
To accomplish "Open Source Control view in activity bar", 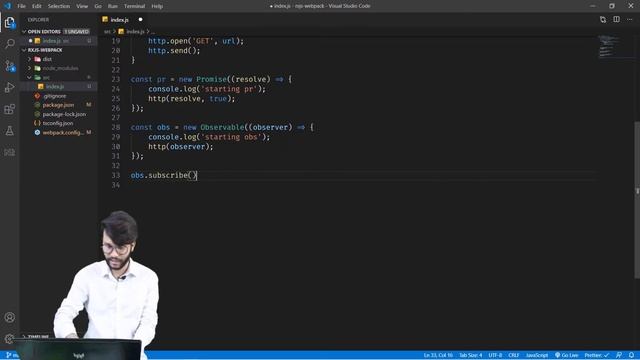I will pos(10,66).
